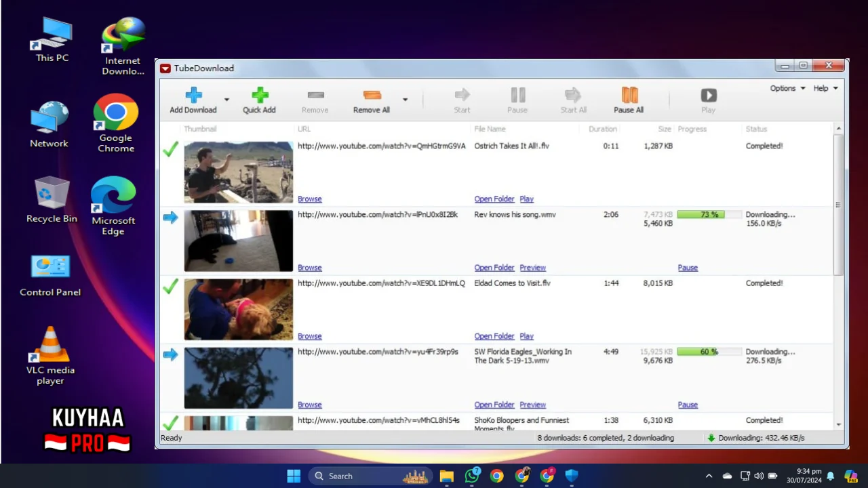The width and height of the screenshot is (868, 488).
Task: Select the Ostrich Takes It All thumbnail
Action: (x=239, y=172)
